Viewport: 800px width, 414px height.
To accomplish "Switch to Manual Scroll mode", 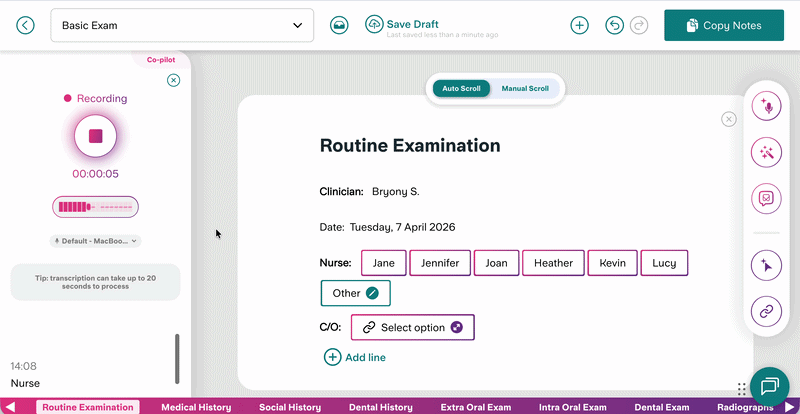I will (525, 89).
